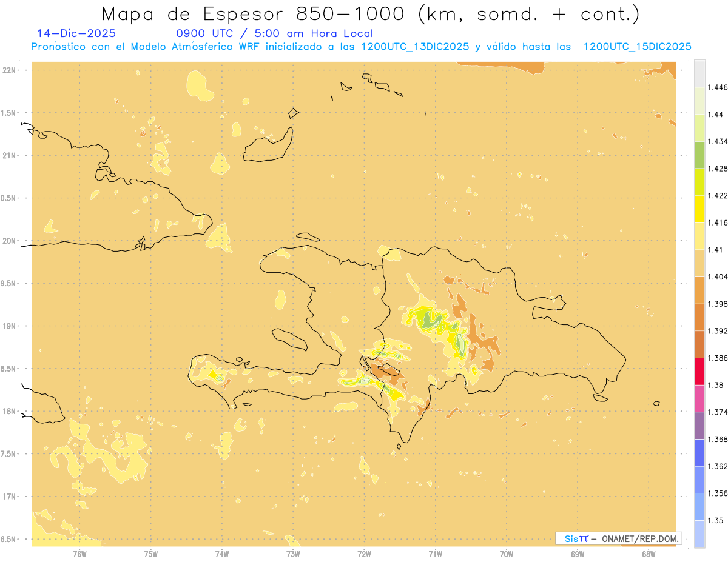Click the '1.428' colorbar value
Viewport: 728px width, 562px height.
point(717,169)
